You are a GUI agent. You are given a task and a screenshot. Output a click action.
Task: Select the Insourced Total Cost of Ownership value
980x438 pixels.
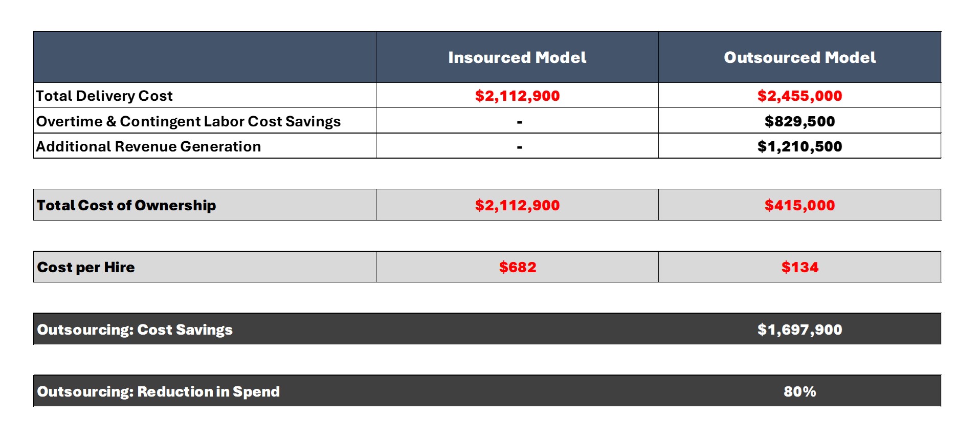click(x=517, y=205)
